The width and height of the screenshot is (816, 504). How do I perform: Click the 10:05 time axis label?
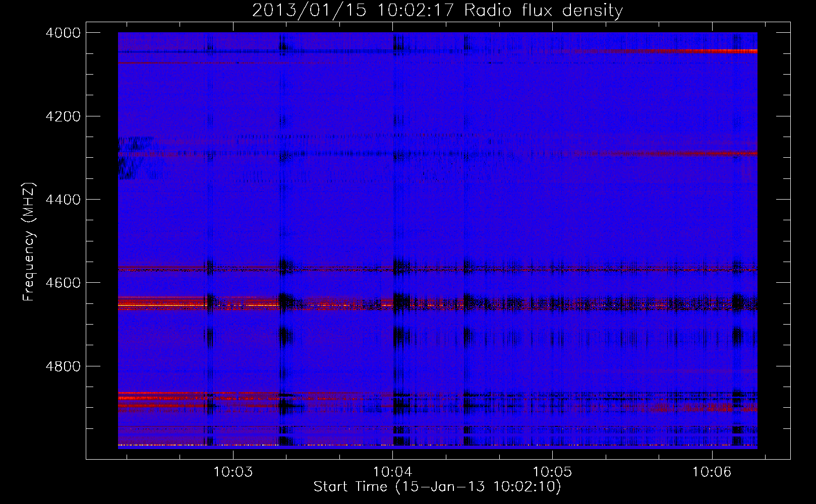(552, 472)
